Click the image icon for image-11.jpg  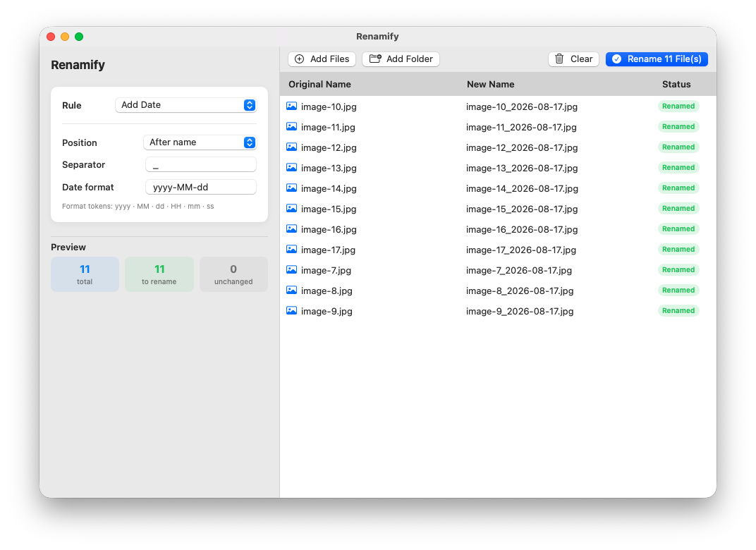pos(292,127)
